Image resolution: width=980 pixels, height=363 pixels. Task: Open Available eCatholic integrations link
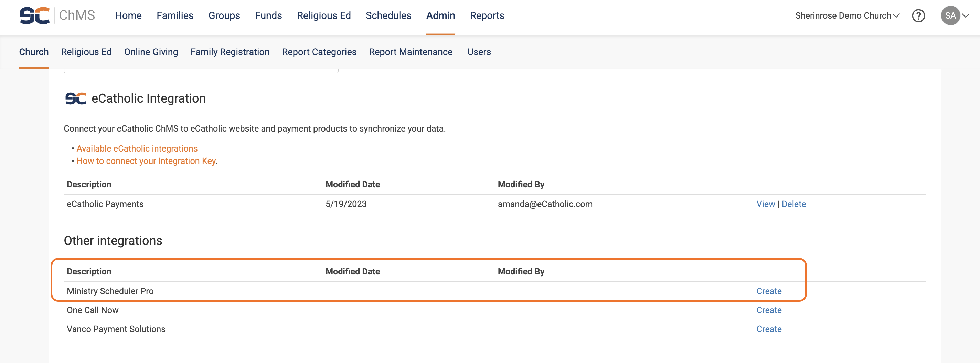coord(137,148)
